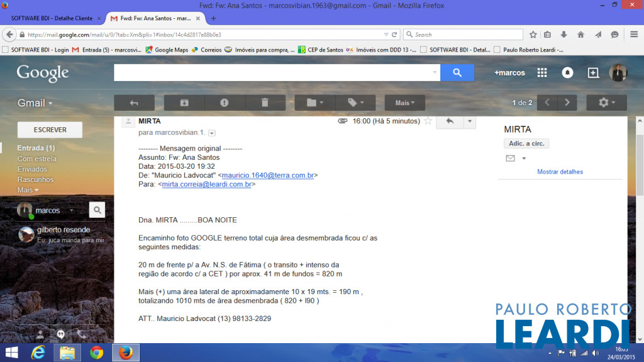Click the Google notifications bell icon

click(567, 72)
